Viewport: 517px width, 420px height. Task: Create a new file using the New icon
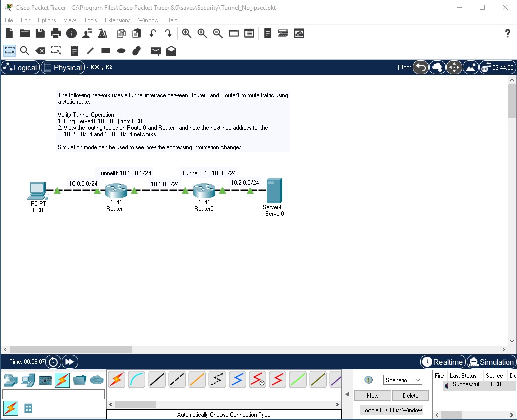coord(9,33)
